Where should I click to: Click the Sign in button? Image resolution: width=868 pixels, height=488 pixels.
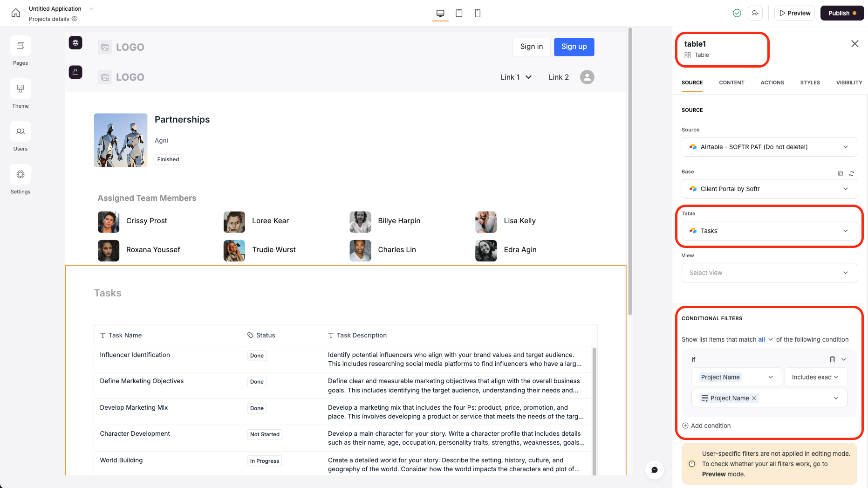531,47
